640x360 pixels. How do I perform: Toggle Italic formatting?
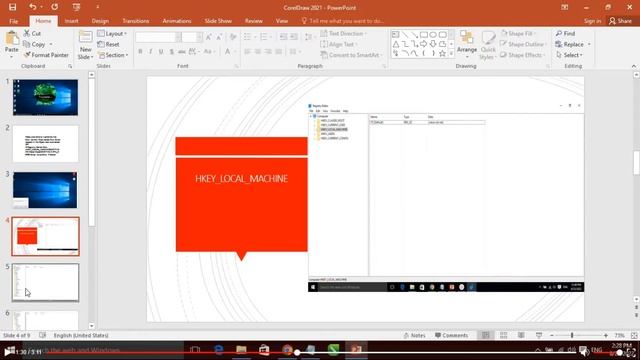(151, 51)
